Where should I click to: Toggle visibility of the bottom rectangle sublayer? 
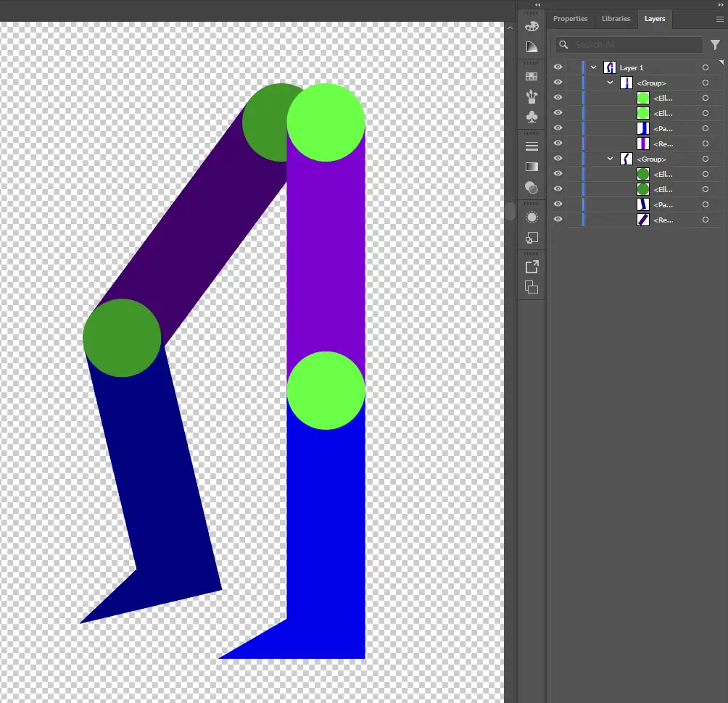[558, 220]
